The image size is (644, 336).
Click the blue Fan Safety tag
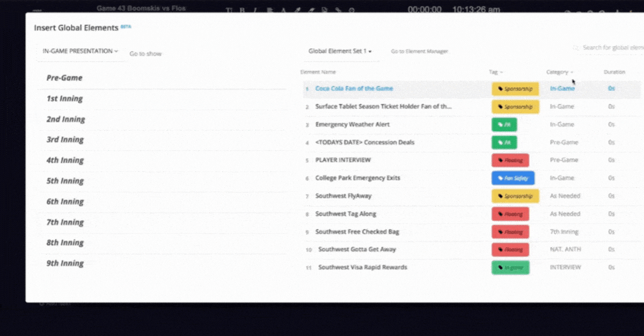point(513,178)
